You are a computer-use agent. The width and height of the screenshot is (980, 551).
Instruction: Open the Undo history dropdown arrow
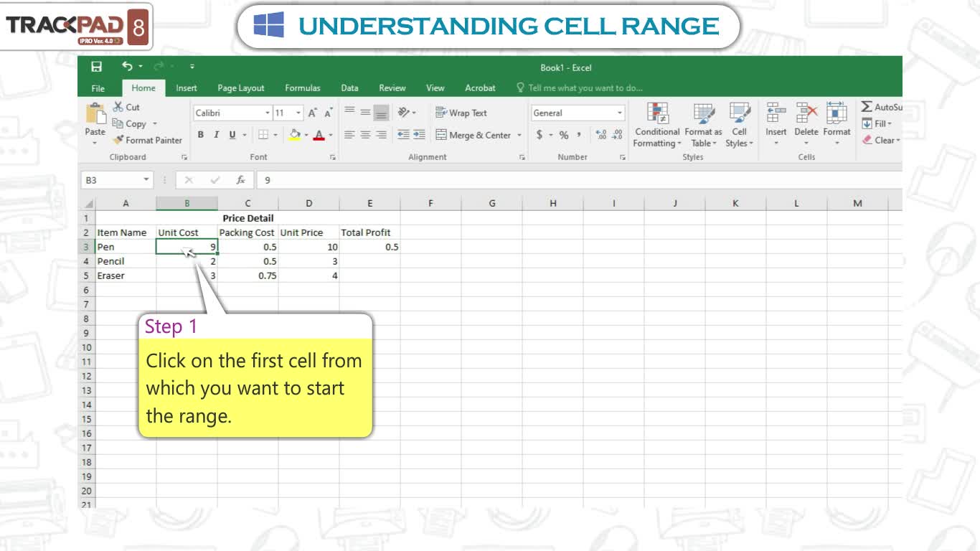pyautogui.click(x=141, y=67)
